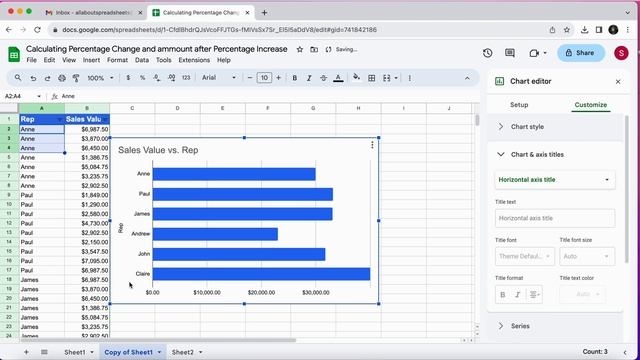
Task: Reload the browser page
Action: [38, 30]
